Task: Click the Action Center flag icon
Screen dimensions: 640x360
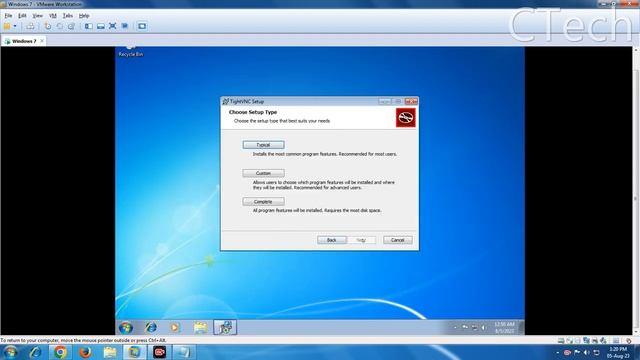Action: coord(577,352)
